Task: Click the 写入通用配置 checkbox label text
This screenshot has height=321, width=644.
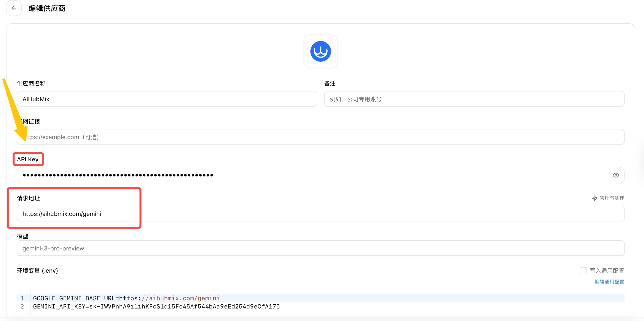Action: click(x=607, y=271)
